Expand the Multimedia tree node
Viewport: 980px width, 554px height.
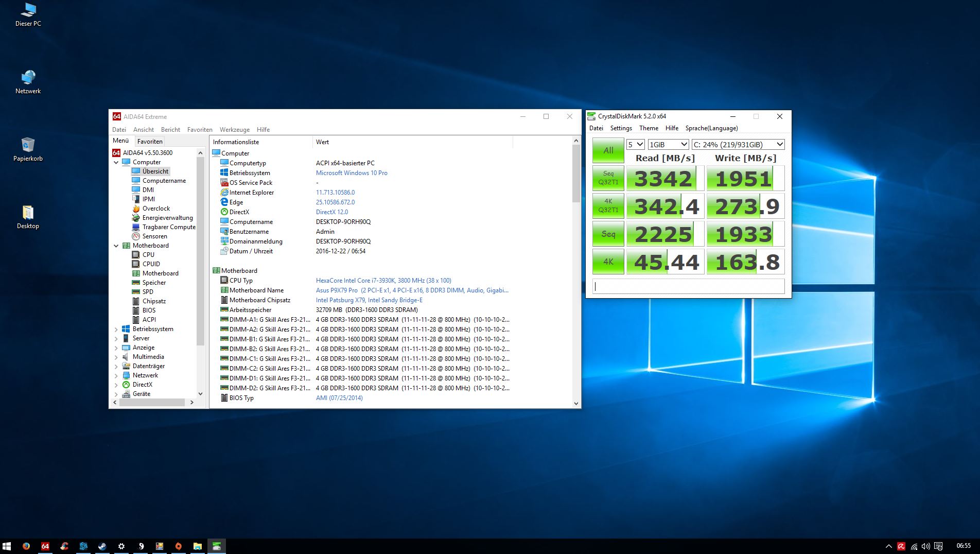point(116,357)
